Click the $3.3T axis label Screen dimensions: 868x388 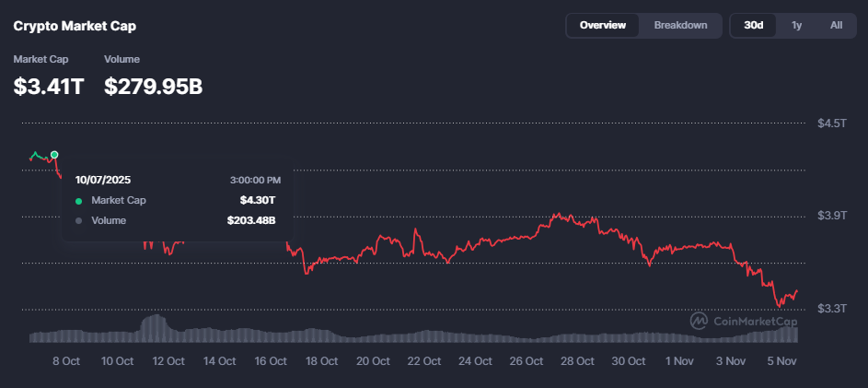[x=831, y=308]
